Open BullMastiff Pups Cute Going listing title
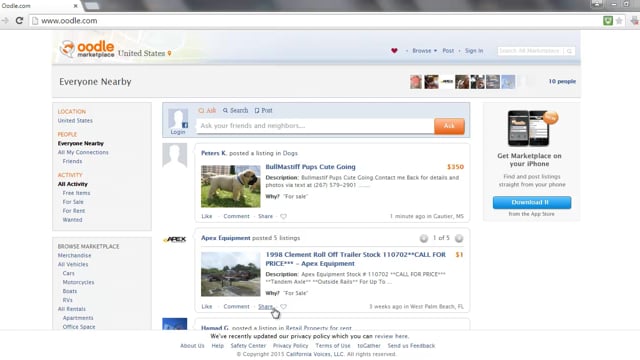640x360 pixels. pos(311,167)
